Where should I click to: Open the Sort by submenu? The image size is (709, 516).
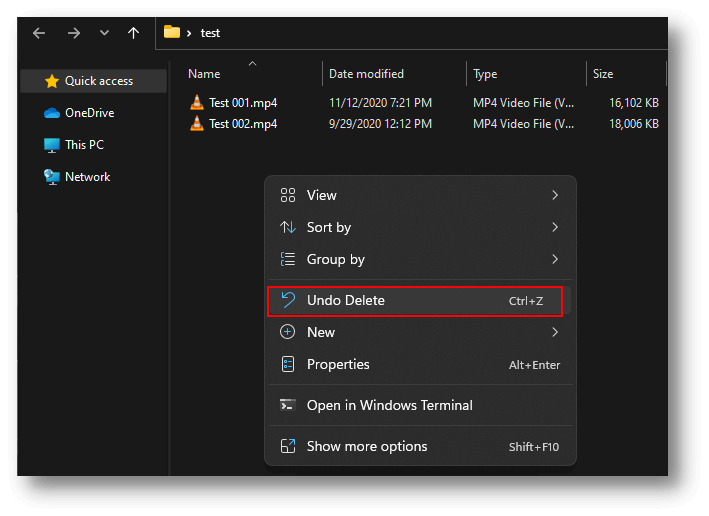point(420,227)
